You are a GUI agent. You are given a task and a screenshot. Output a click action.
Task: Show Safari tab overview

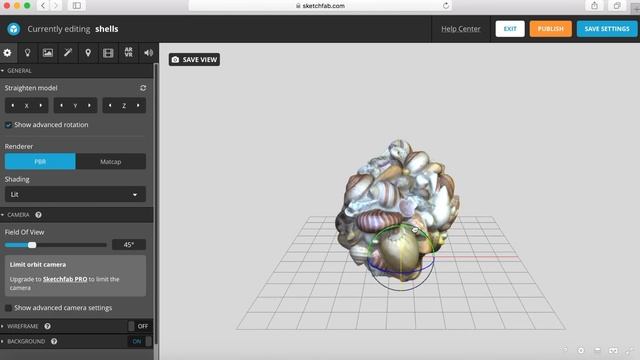pyautogui.click(x=617, y=6)
